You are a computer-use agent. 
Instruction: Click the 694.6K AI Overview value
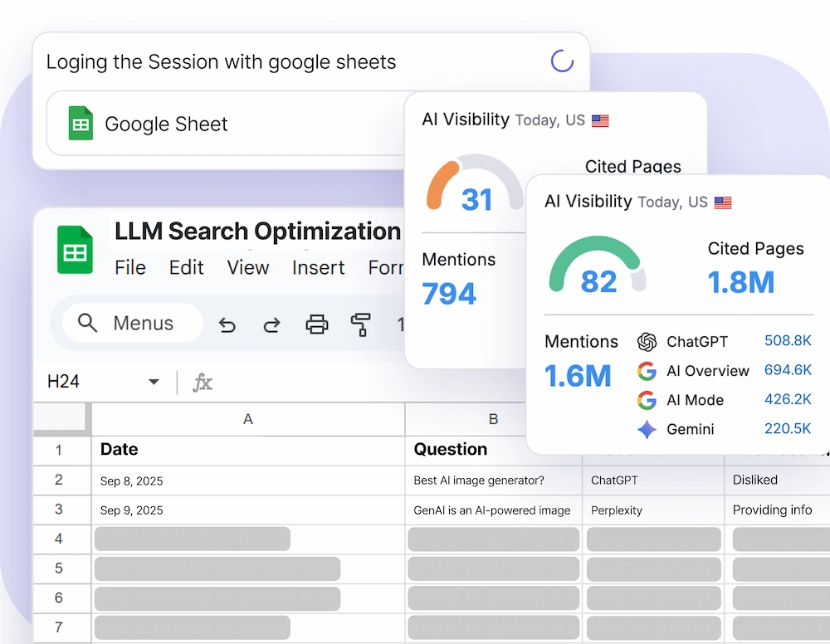[x=788, y=370]
